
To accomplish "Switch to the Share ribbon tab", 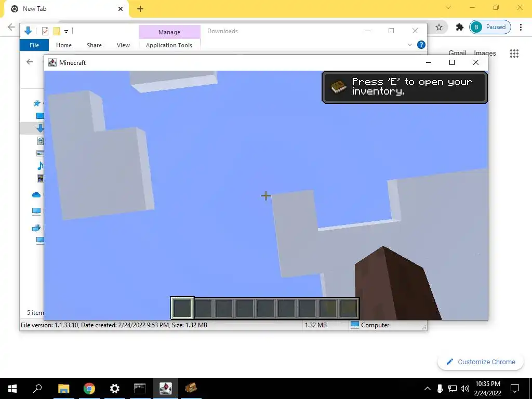I will 94,45.
